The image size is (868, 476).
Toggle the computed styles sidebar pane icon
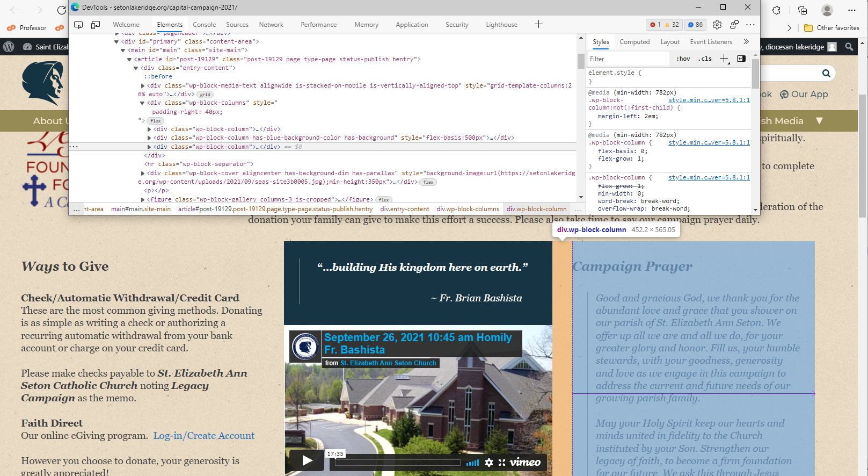point(741,59)
